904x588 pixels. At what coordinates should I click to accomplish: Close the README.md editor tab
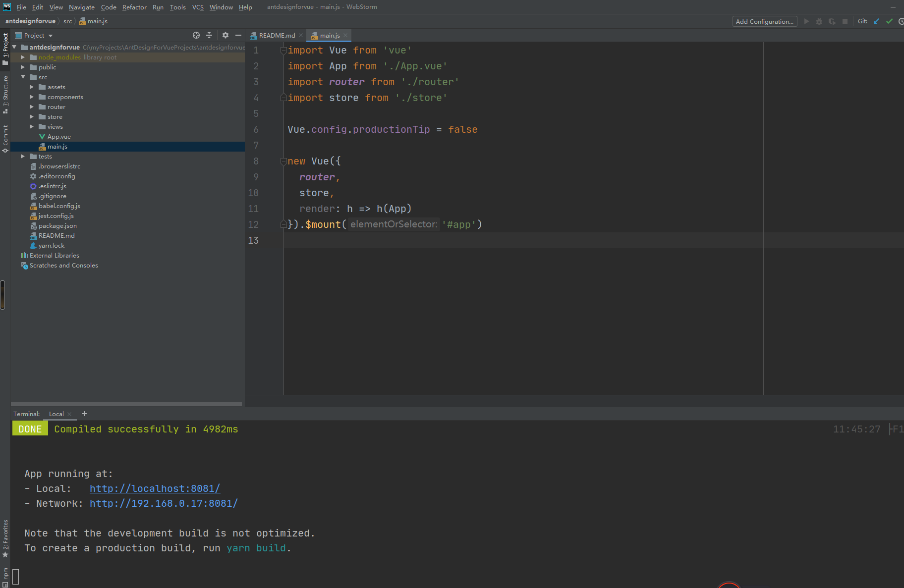301,35
